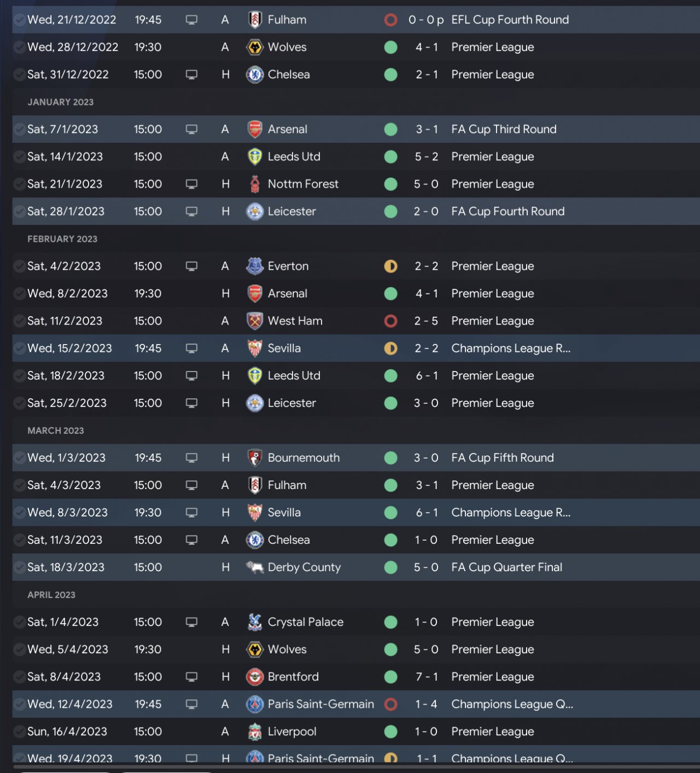This screenshot has height=773, width=700.
Task: Click the FEBRUARY 2023 month header
Action: [62, 239]
